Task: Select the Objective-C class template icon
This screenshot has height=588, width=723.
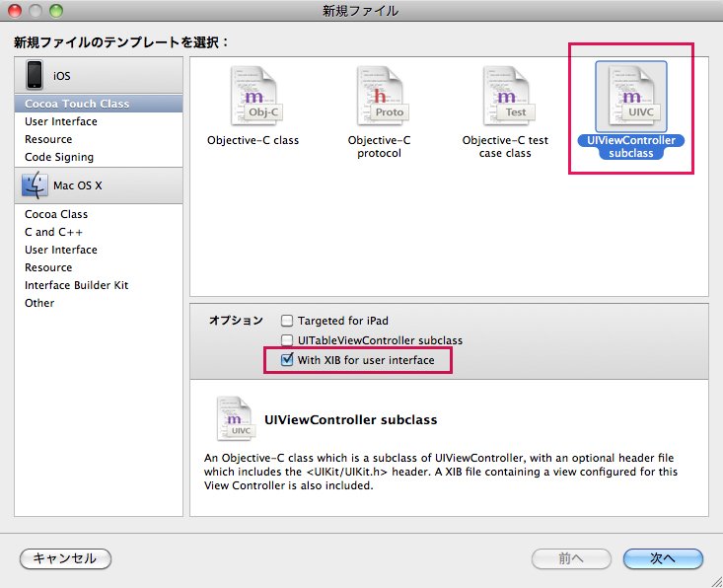Action: tap(256, 96)
